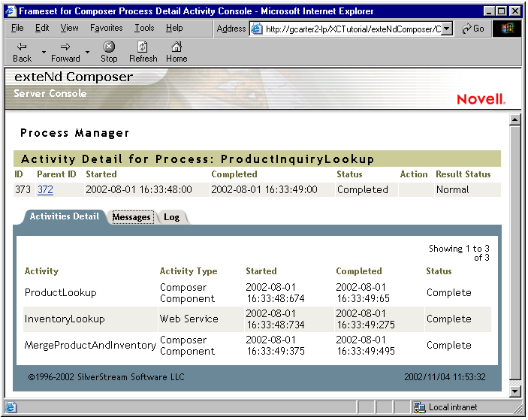Click the Go button next to address

(473, 29)
